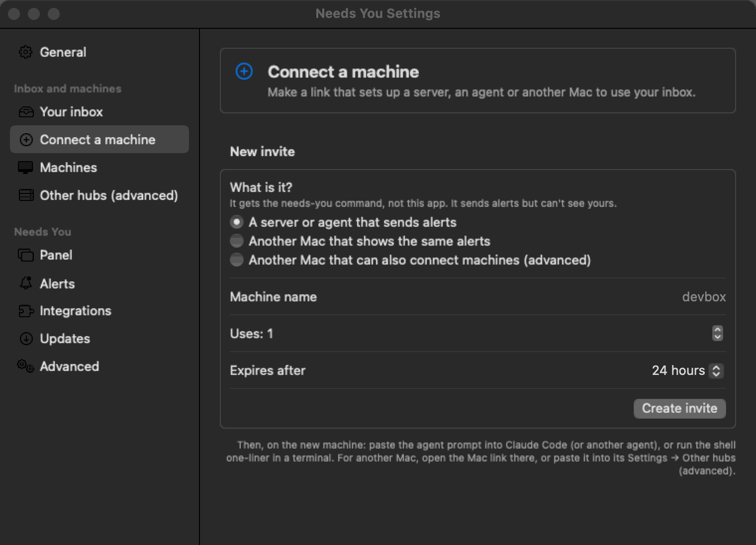Switch to the Panel settings

pos(99,255)
